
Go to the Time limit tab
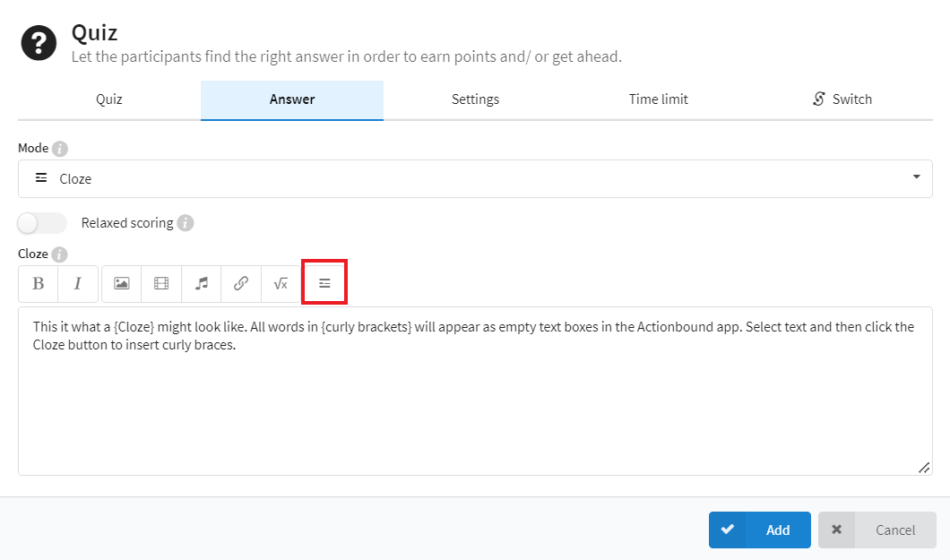point(658,99)
